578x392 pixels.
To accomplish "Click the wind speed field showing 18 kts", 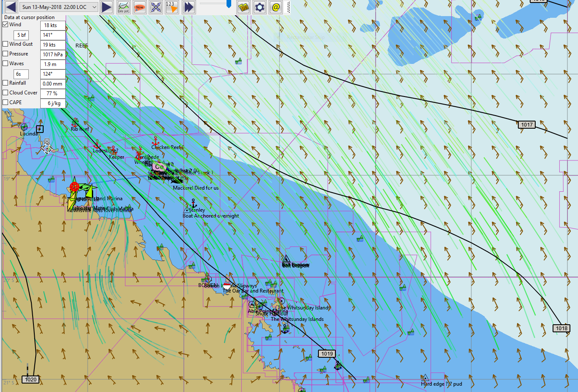I will (53, 25).
